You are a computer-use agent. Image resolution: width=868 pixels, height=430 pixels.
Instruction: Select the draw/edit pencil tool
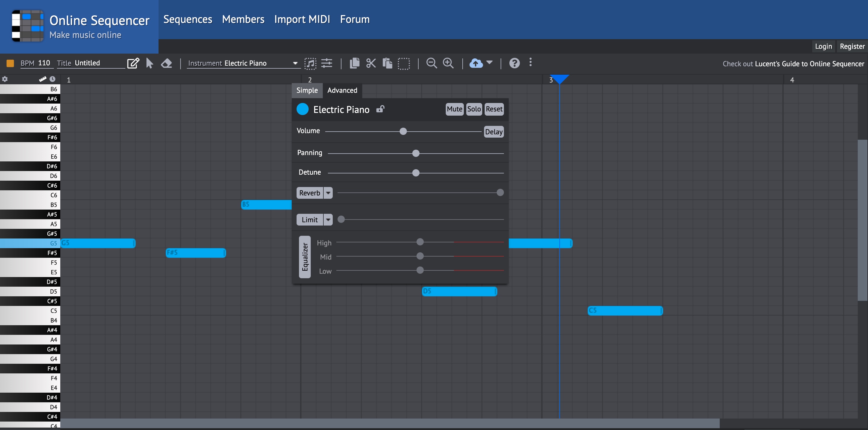[x=133, y=63]
